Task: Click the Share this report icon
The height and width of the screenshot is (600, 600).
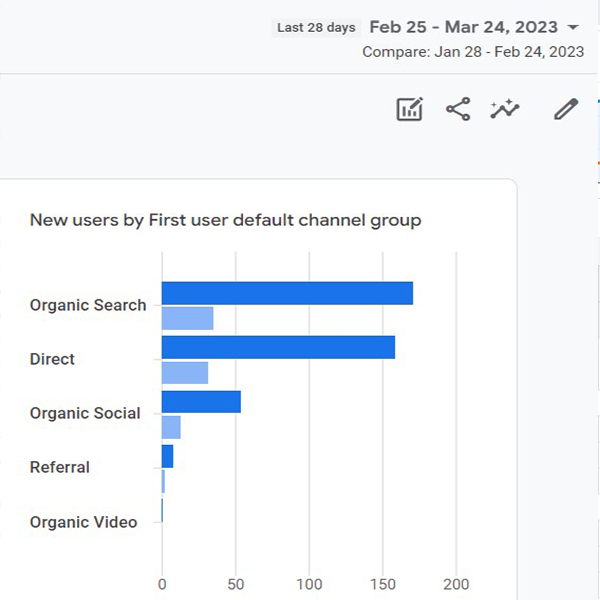Action: 458,109
